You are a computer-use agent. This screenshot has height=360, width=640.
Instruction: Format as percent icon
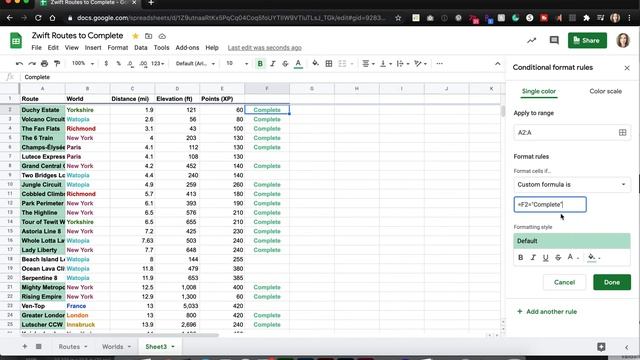pyautogui.click(x=118, y=64)
